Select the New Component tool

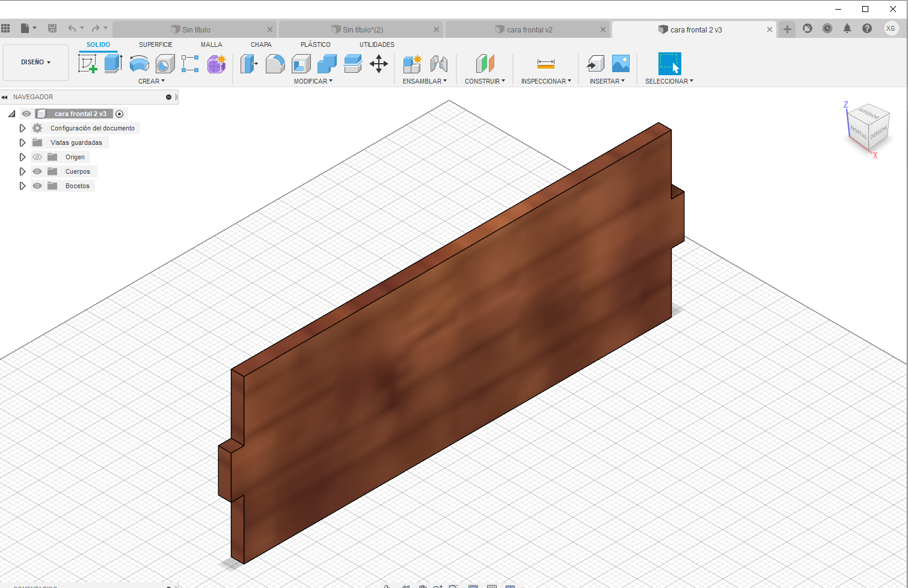pyautogui.click(x=413, y=63)
